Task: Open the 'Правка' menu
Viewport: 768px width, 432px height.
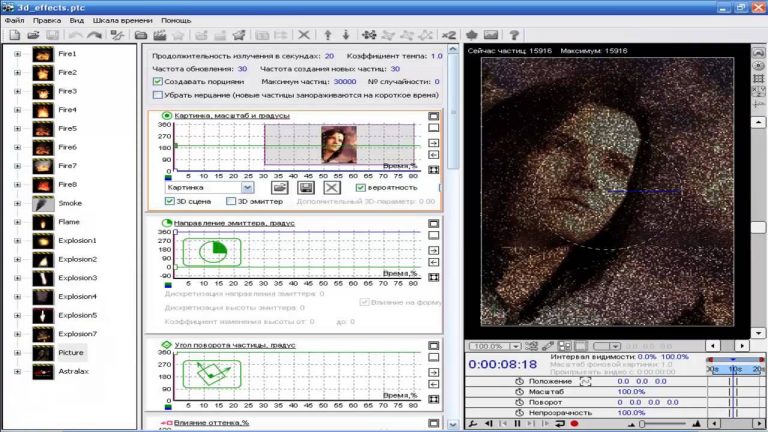Action: 46,19
